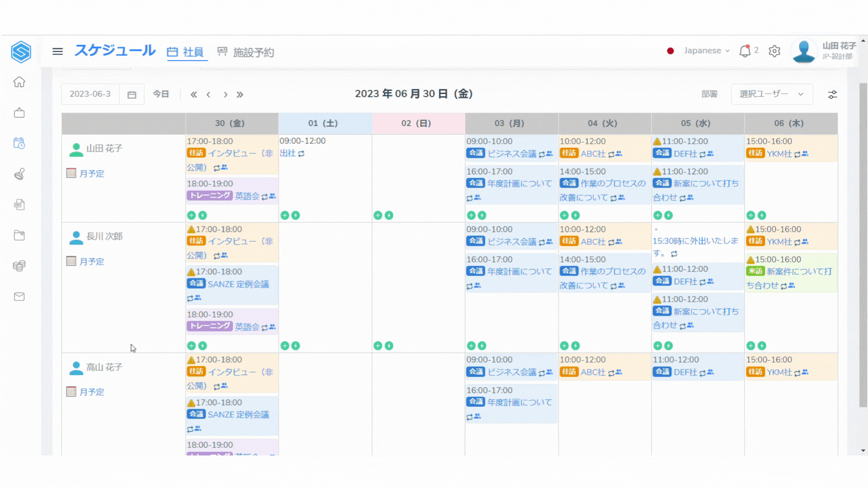Expand the 選択ユーザー dropdown

(772, 94)
